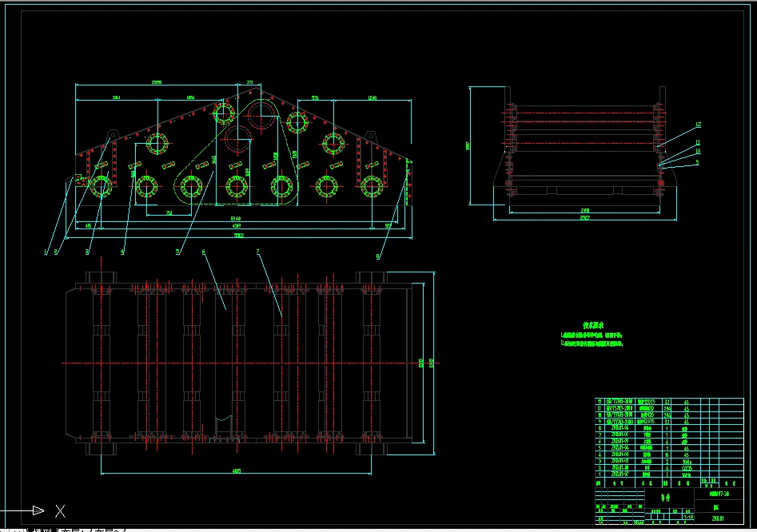Select part balloon number 1 in front view

(x=46, y=252)
